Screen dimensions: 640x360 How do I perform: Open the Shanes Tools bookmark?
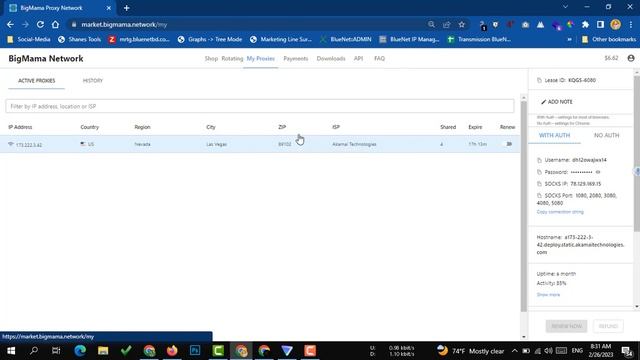(x=79, y=39)
